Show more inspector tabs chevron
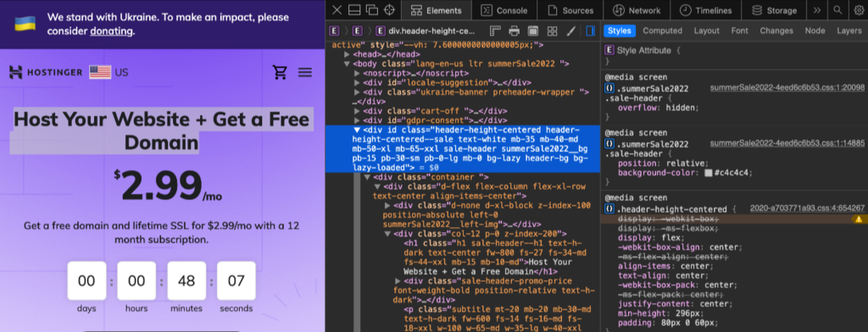This screenshot has width=868, height=332. 817,10
